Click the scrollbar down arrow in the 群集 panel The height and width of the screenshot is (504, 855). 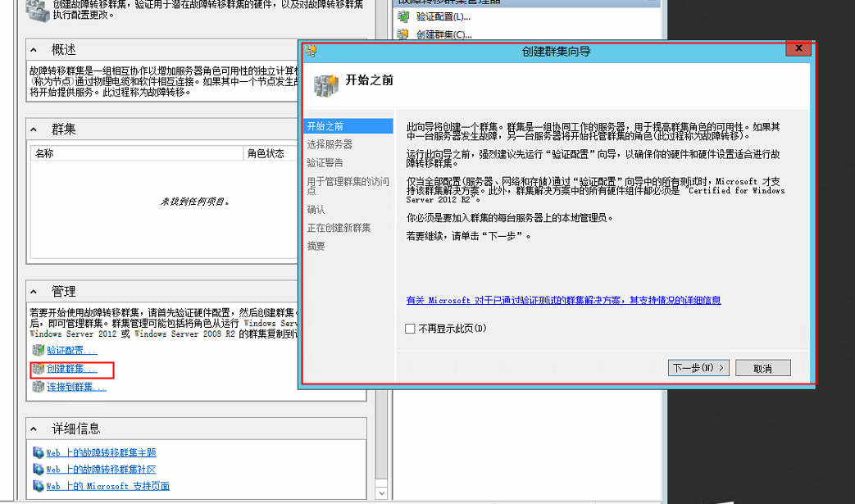(382, 492)
